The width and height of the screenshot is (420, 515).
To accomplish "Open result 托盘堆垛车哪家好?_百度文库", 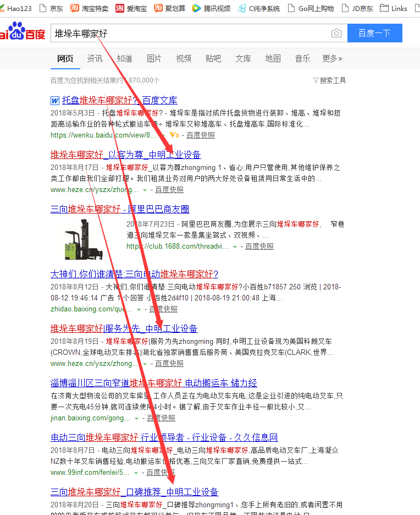I will point(120,100).
